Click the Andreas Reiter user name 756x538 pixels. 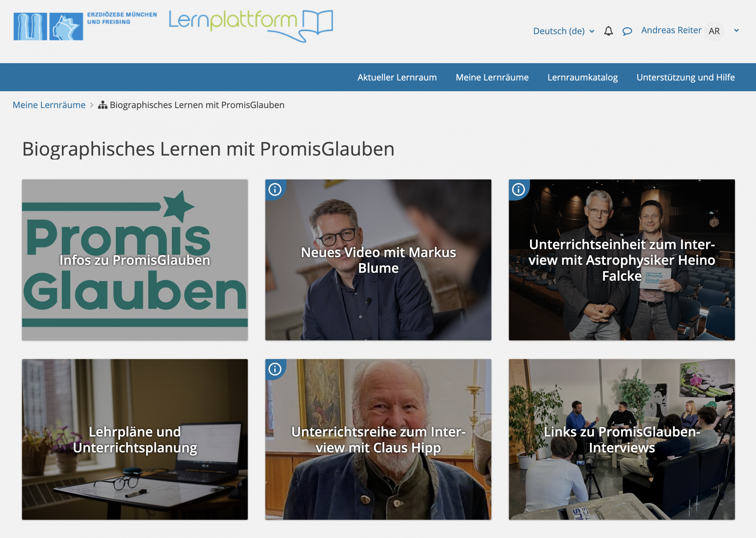coord(671,30)
